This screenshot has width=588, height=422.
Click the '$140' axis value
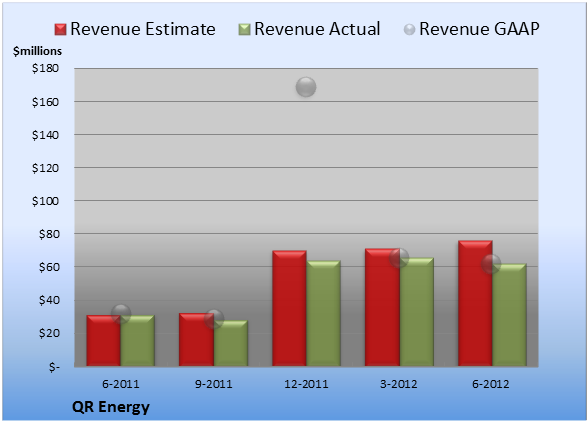click(45, 135)
